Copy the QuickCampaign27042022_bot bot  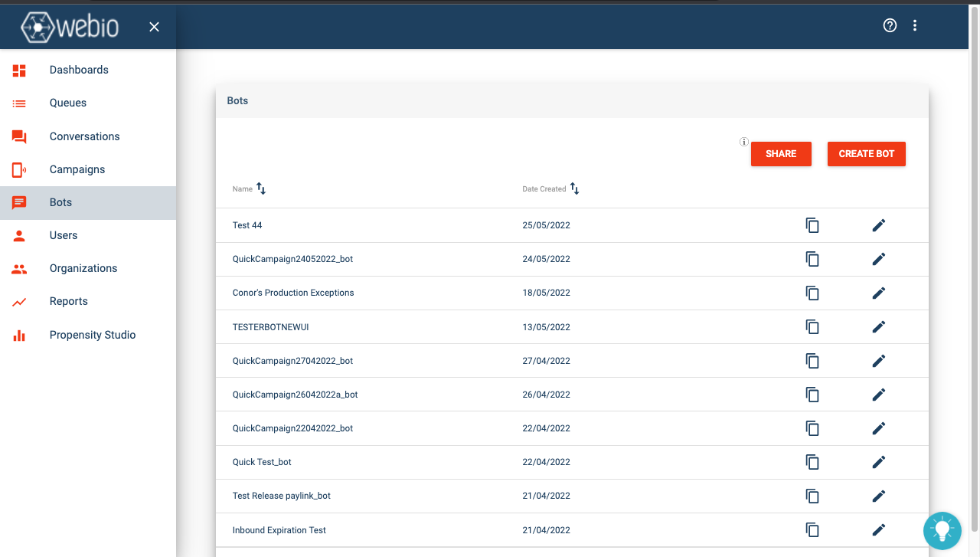(812, 361)
